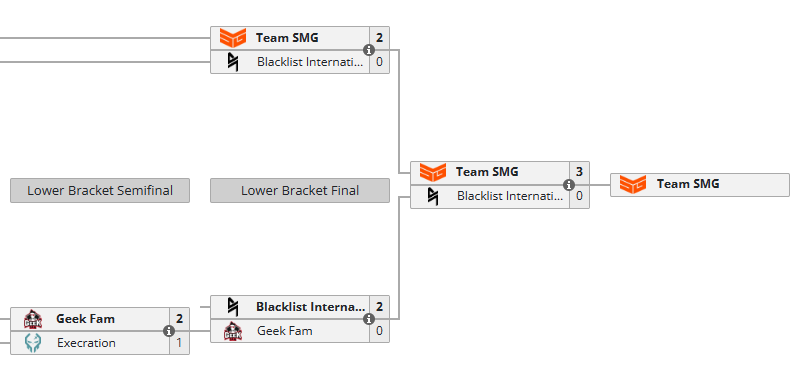Click Geek Fam logo in semifinal match
The width and height of the screenshot is (799, 365).
pyautogui.click(x=33, y=319)
